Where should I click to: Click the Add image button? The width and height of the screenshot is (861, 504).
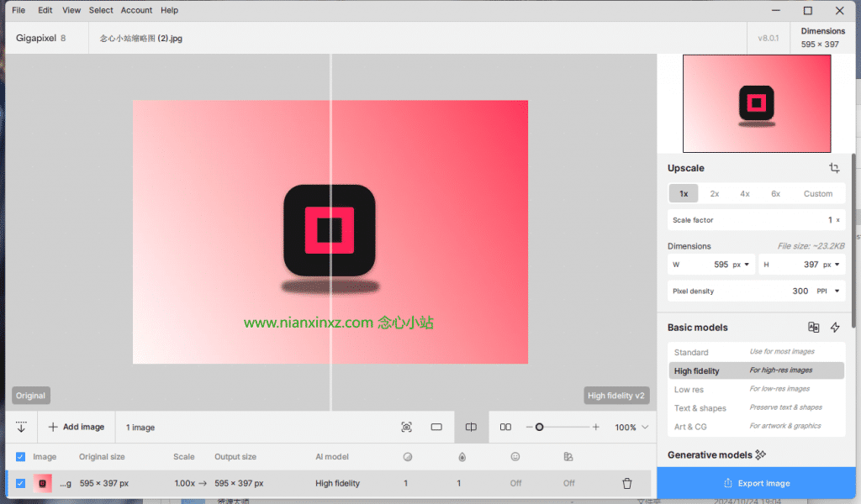[x=77, y=428]
